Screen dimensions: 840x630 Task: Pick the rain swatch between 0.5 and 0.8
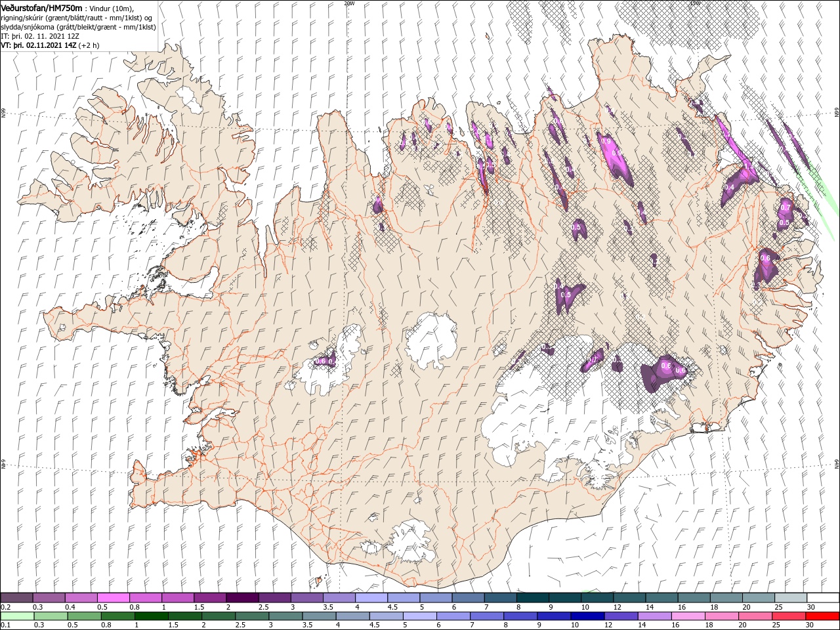point(84,616)
